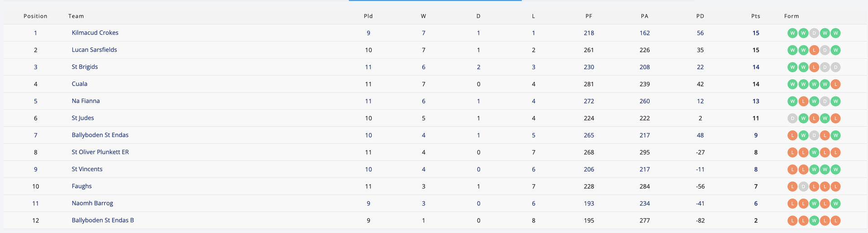Click the draw badge in Na Fianna form
Screen dimensions: 868x233
click(x=825, y=101)
